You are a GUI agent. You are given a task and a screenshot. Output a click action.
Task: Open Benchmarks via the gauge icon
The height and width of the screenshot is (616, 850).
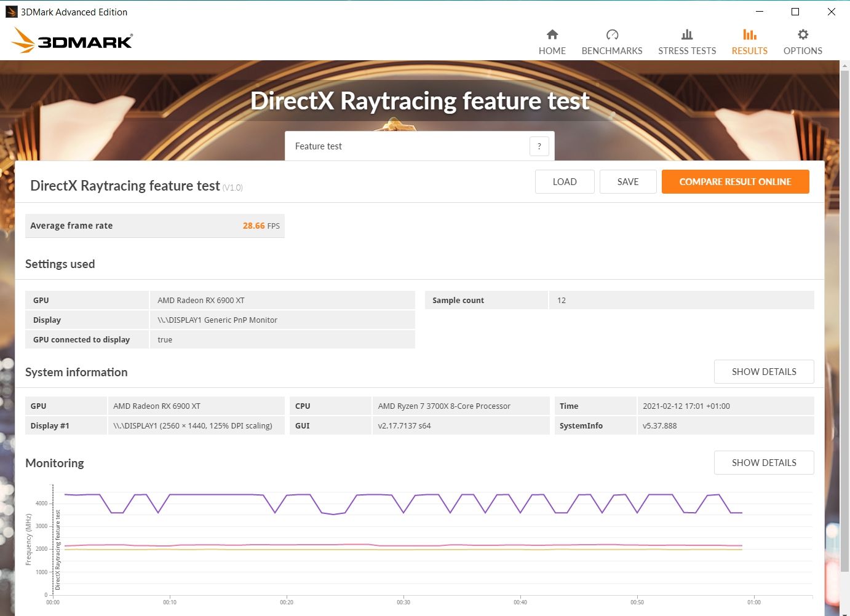[x=612, y=34]
